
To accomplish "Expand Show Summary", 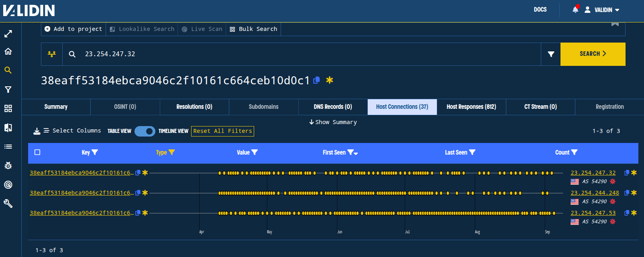I will (x=333, y=122).
